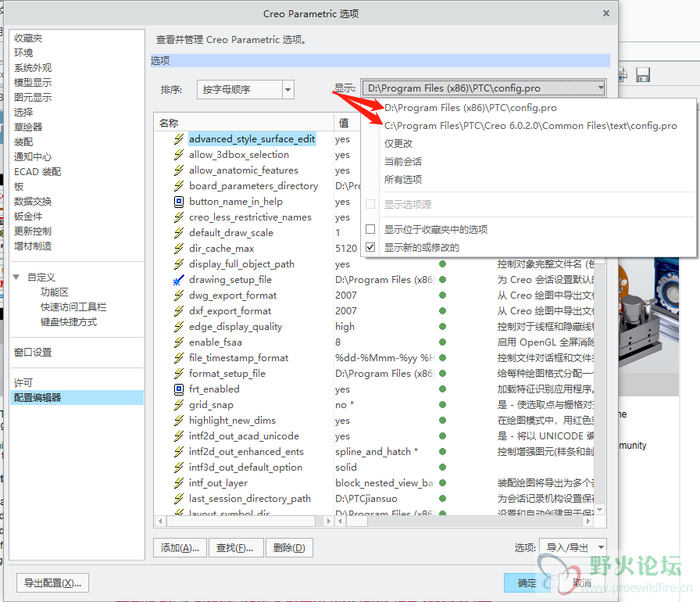The height and width of the screenshot is (602, 700).
Task: Choose 仅更改 in the display list
Action: click(398, 143)
